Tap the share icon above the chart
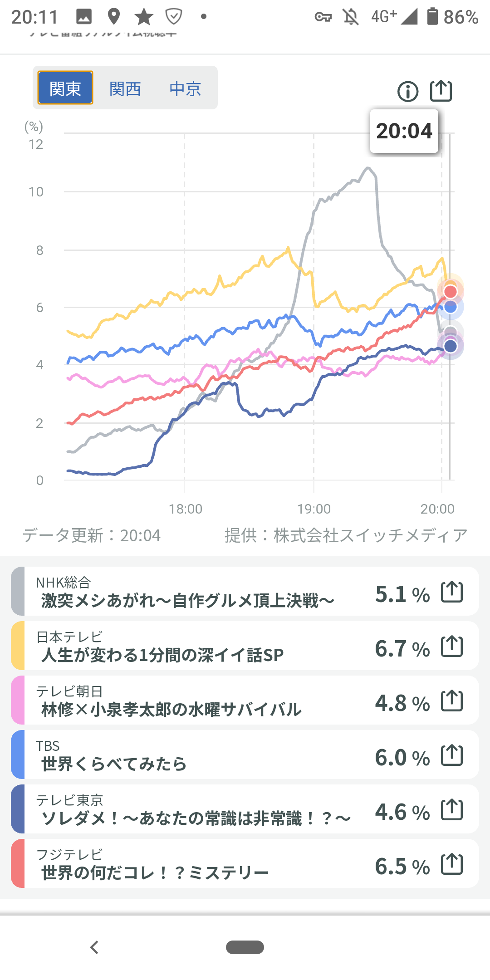490x980 pixels. coord(441,91)
